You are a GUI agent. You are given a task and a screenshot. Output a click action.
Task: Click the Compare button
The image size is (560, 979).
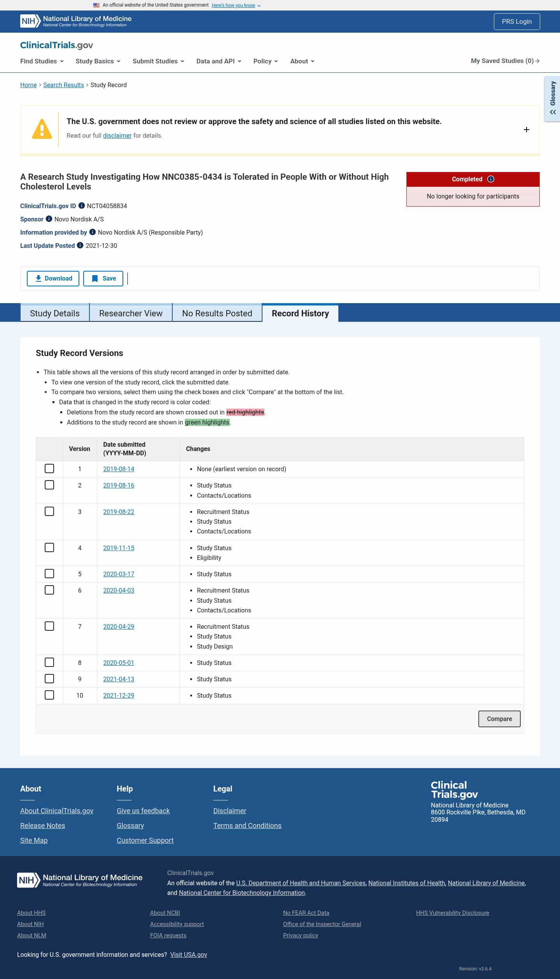(x=499, y=719)
